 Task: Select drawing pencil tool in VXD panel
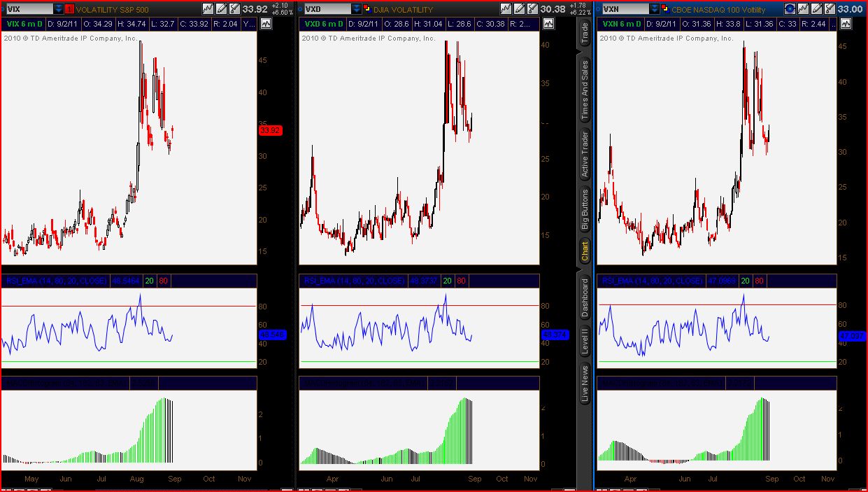(520, 9)
